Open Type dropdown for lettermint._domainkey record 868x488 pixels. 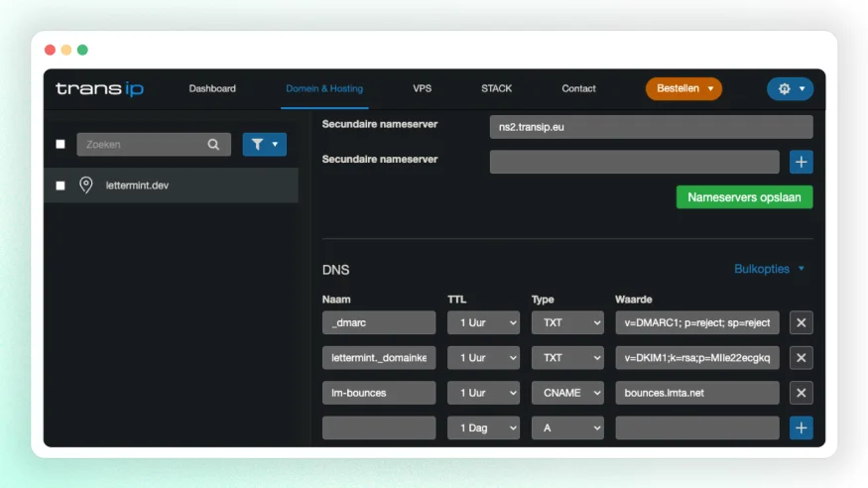pyautogui.click(x=567, y=358)
